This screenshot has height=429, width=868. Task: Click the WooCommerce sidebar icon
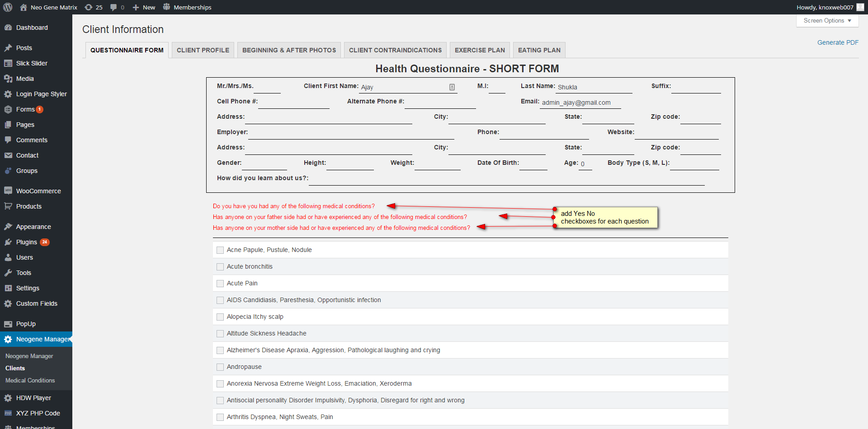pyautogui.click(x=8, y=191)
